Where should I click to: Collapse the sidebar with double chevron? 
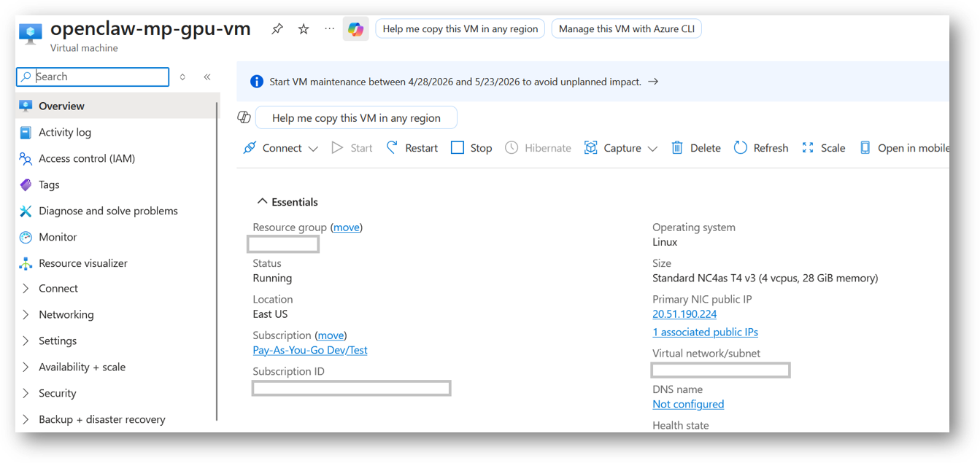click(x=207, y=77)
